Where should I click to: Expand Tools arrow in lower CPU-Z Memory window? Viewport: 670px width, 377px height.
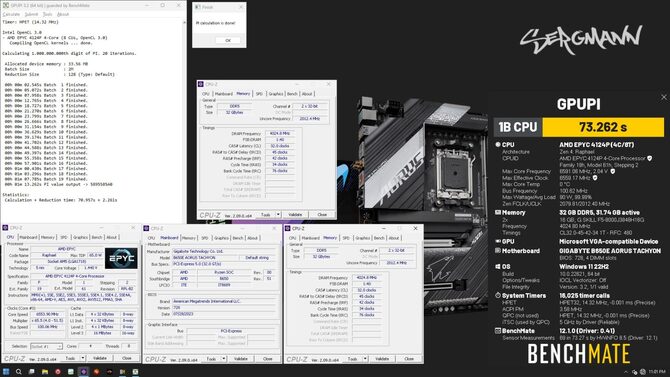click(365, 359)
